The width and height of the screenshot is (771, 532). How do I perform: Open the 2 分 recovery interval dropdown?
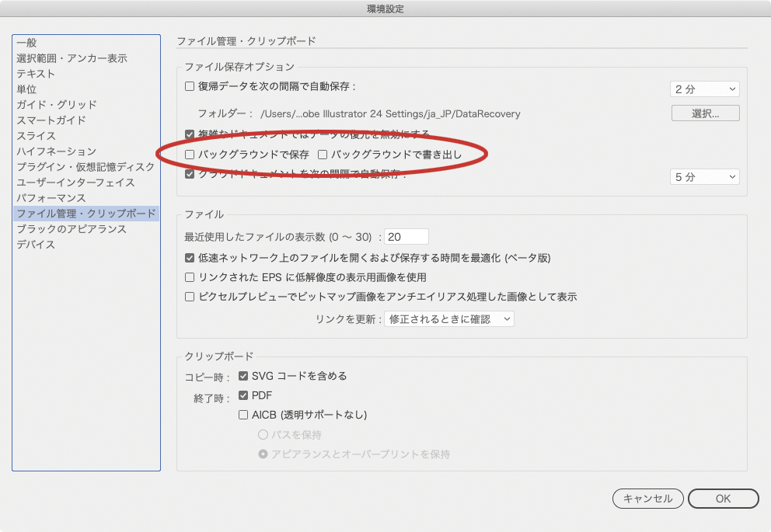pos(704,89)
